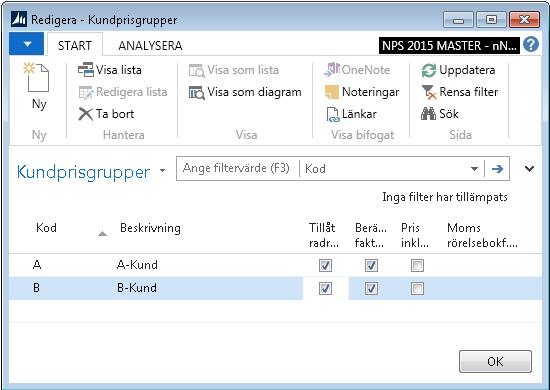The image size is (550, 390).
Task: Click the Ta bort delete icon
Action: click(x=86, y=114)
